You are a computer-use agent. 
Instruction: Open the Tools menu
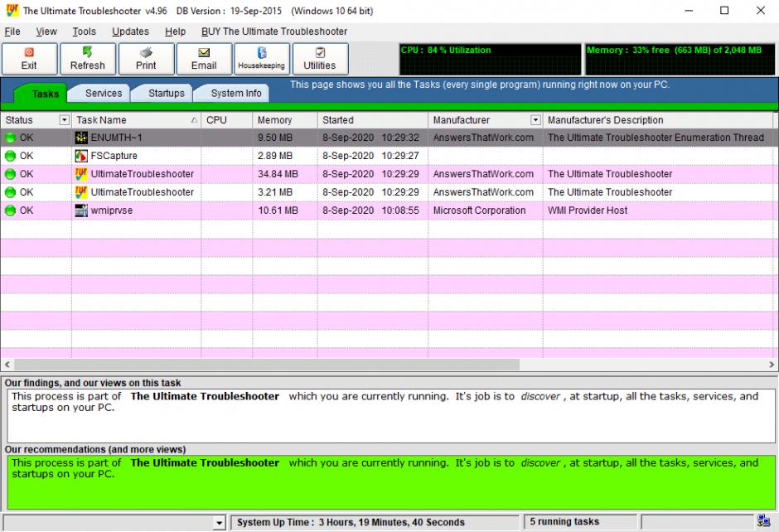(84, 31)
